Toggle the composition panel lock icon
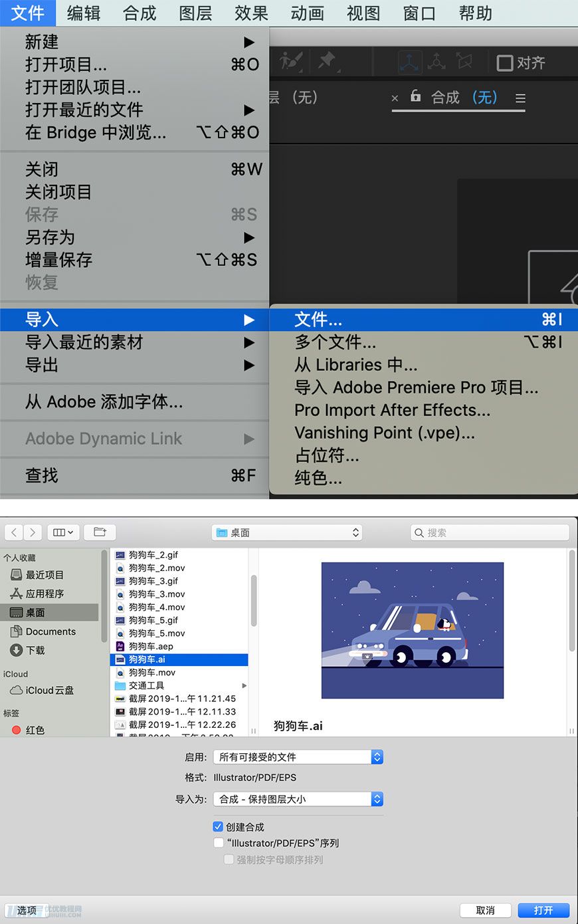Screen dimensions: 578x924 (x=415, y=96)
